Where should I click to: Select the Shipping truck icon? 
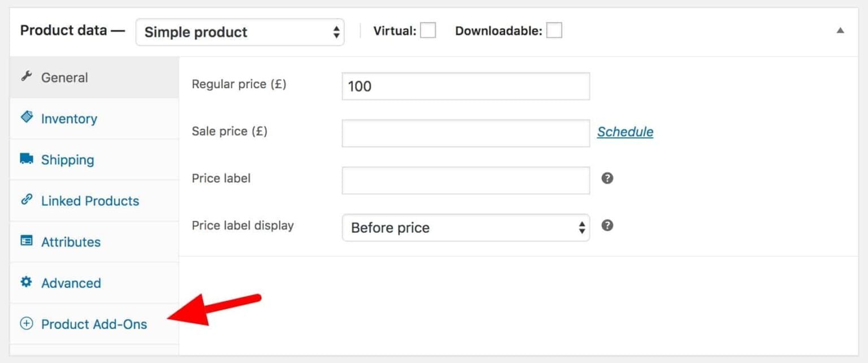[27, 159]
